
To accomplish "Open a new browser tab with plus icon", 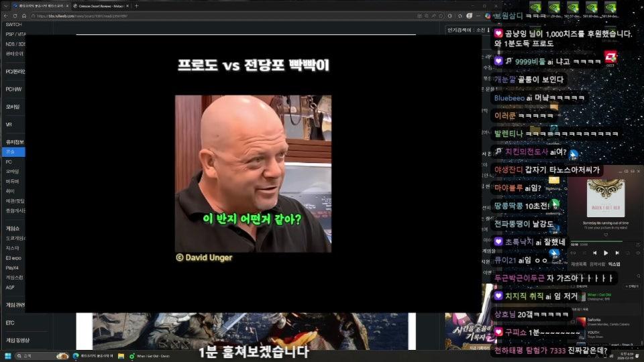I will [137, 5].
